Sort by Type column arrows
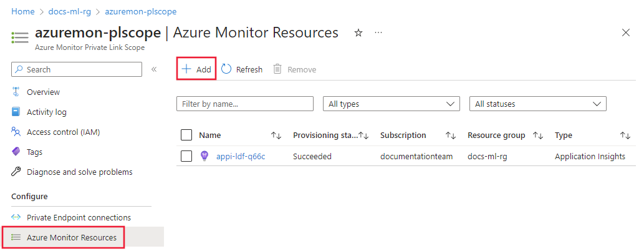Viewport: 644px width, 251px height. 625,135
